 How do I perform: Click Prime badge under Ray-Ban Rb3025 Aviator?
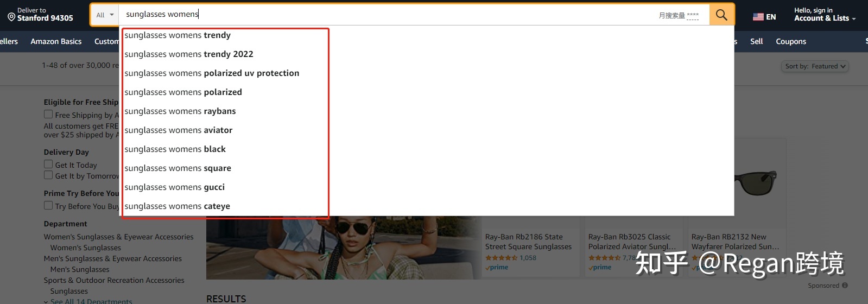point(600,268)
